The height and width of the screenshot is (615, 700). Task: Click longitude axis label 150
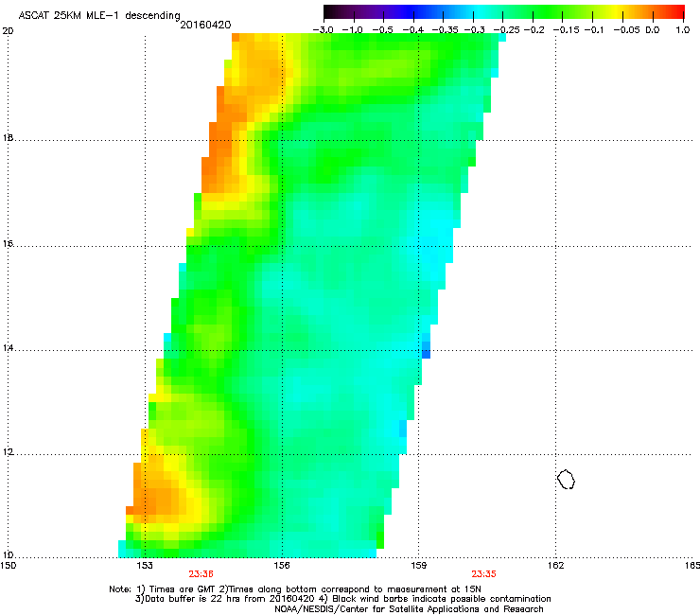pos(9,566)
